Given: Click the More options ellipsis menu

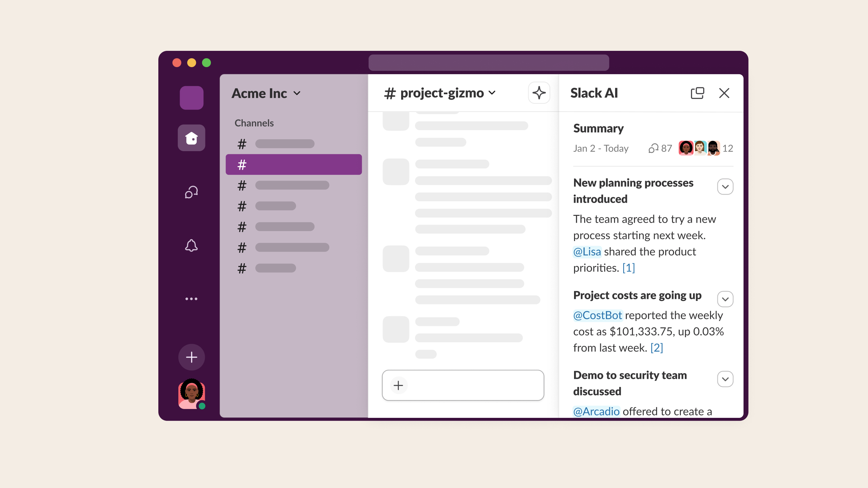Looking at the screenshot, I should (x=191, y=299).
